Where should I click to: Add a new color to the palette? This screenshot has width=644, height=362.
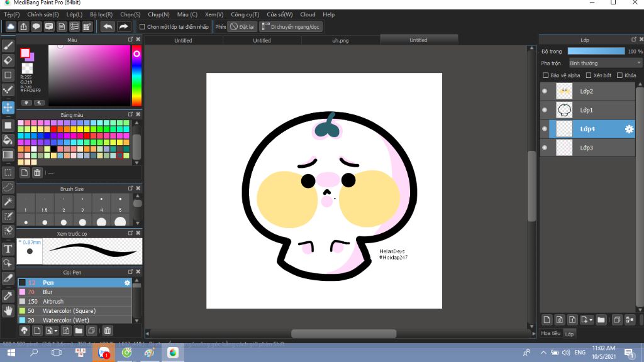tap(25, 173)
